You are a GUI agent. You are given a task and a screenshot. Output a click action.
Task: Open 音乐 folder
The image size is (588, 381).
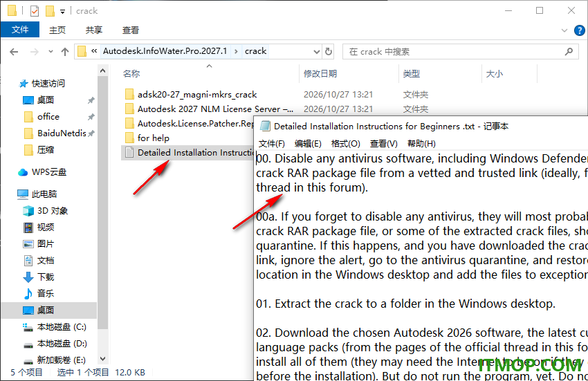[x=46, y=294]
